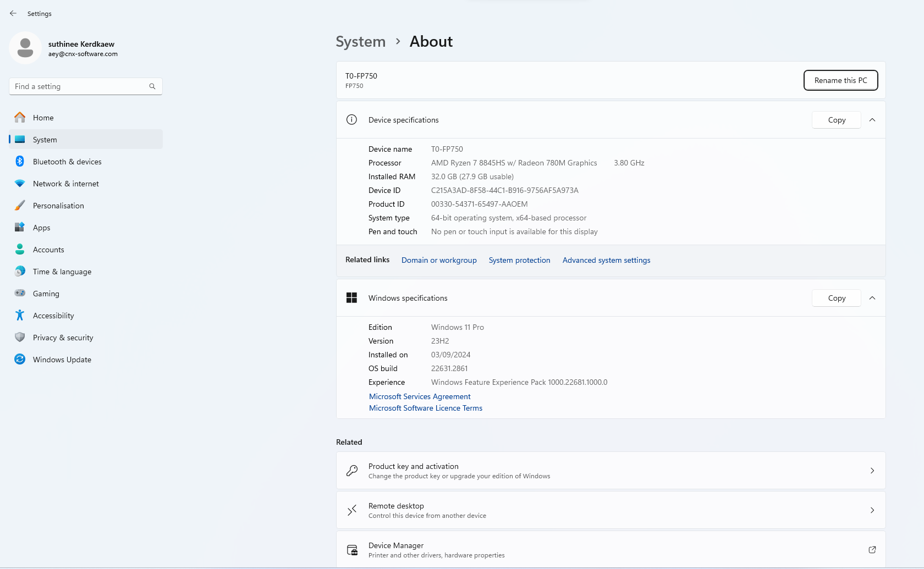Screen dimensions: 924x569
Task: Open Privacy & security settings
Action: [x=86, y=337]
